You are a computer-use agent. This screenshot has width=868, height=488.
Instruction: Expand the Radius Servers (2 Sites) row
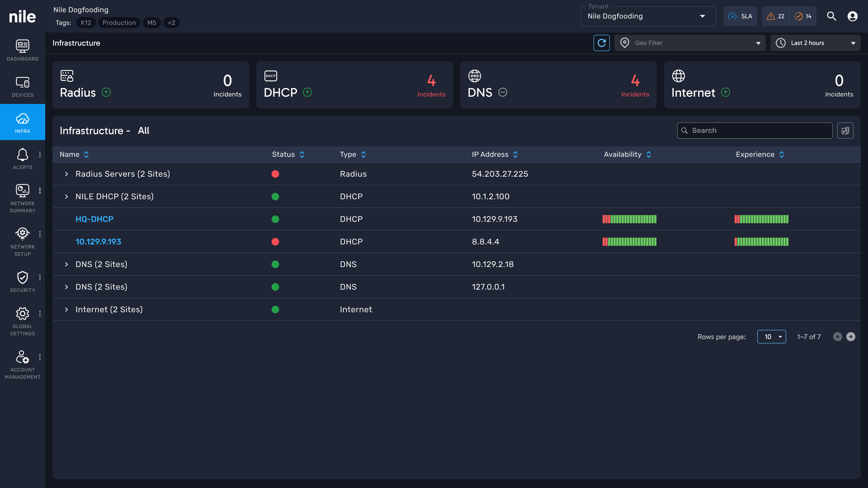(66, 174)
